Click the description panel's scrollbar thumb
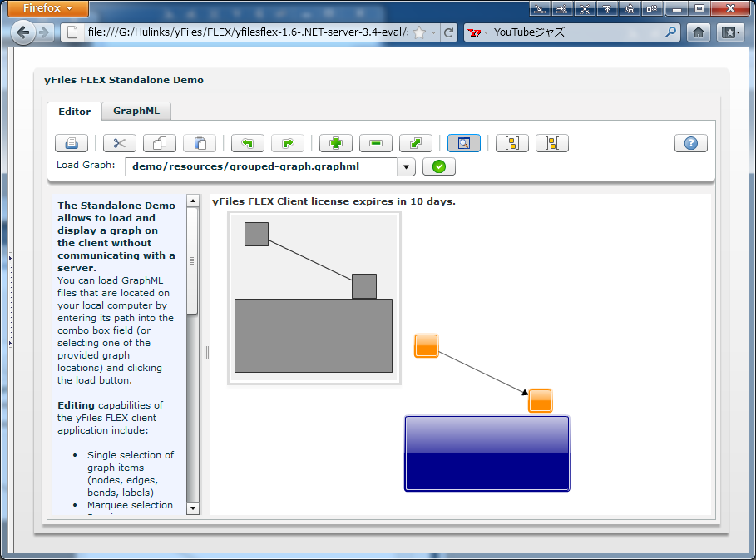This screenshot has width=756, height=560. (x=192, y=261)
